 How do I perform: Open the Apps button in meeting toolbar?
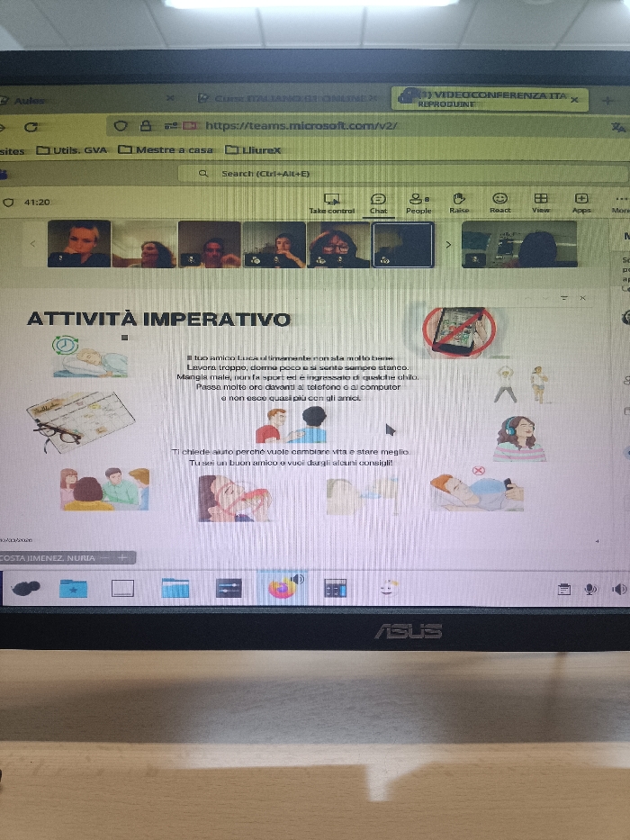581,204
